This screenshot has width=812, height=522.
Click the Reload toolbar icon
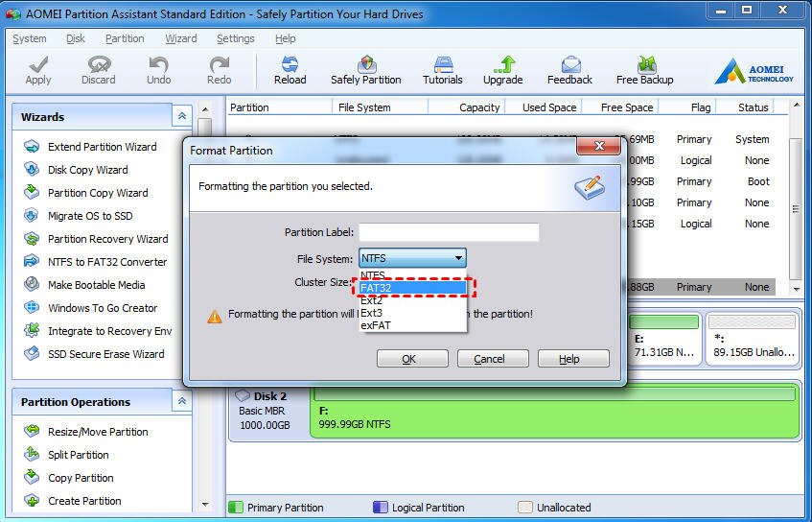pyautogui.click(x=290, y=70)
